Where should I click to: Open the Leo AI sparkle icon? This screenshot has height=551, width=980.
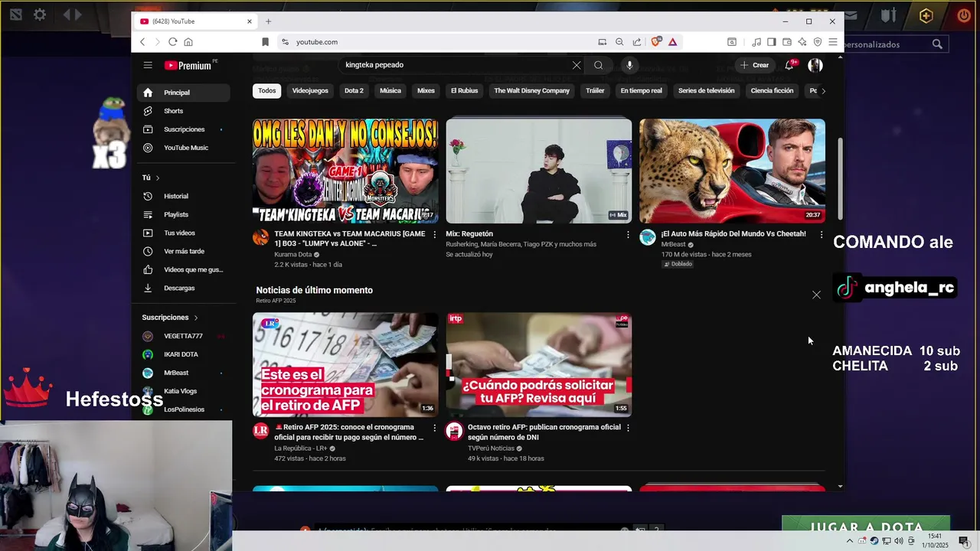click(x=802, y=42)
